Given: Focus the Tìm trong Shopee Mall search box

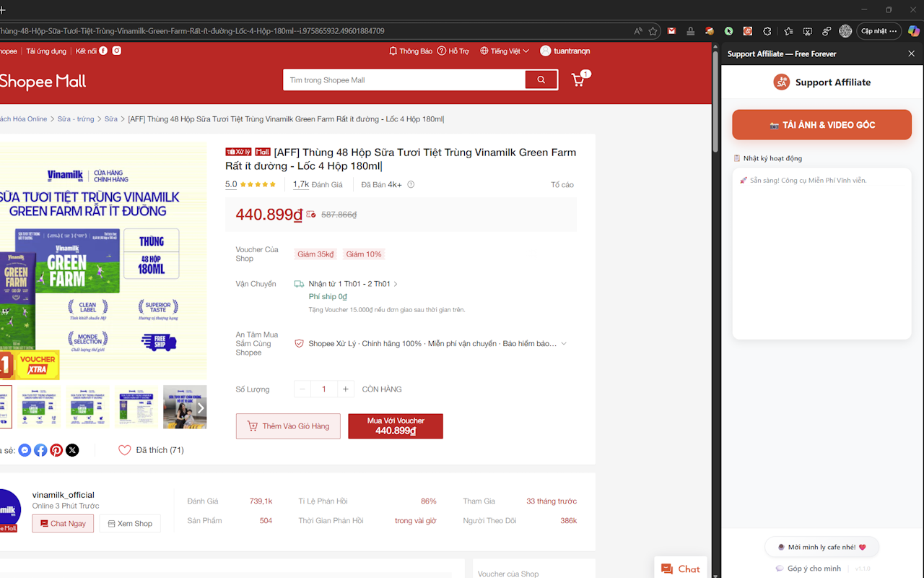Looking at the screenshot, I should pos(404,80).
